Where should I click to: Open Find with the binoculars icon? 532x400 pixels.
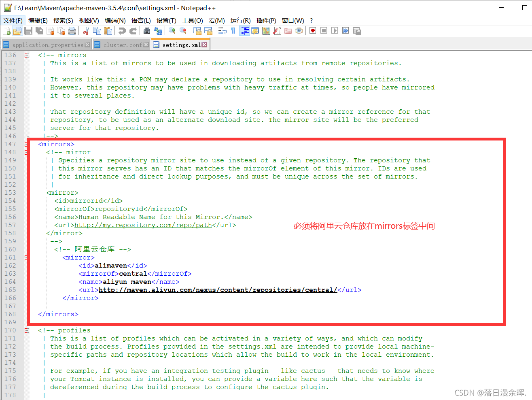tap(147, 31)
